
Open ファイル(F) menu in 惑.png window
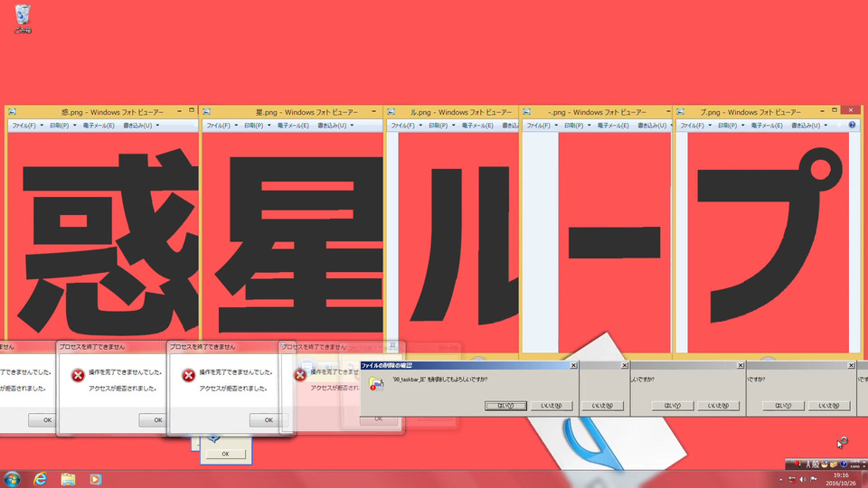[x=28, y=126]
